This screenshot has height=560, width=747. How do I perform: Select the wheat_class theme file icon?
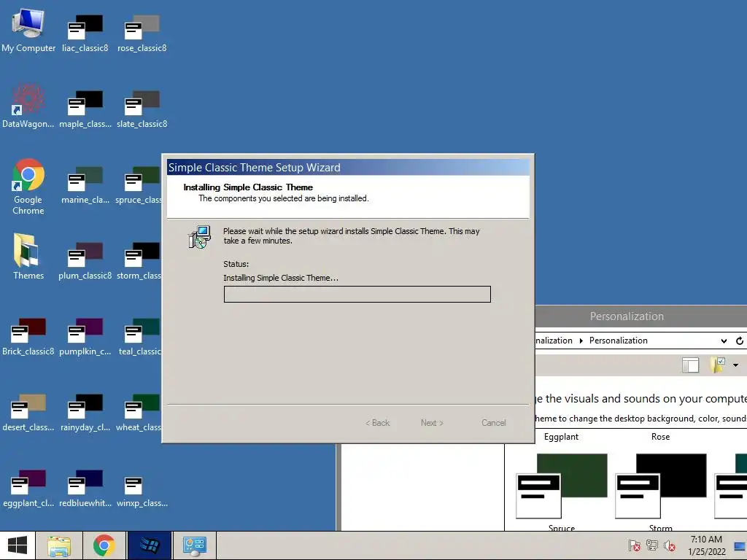139,411
